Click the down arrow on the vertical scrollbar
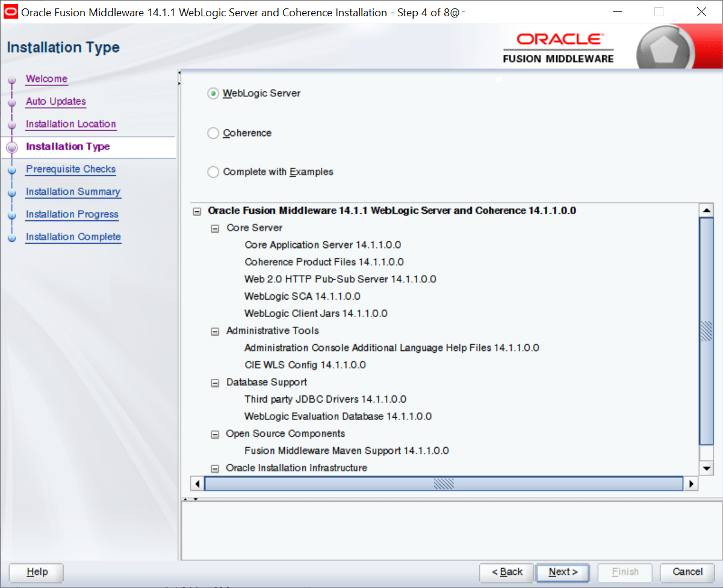This screenshot has height=588, width=723. pyautogui.click(x=706, y=469)
